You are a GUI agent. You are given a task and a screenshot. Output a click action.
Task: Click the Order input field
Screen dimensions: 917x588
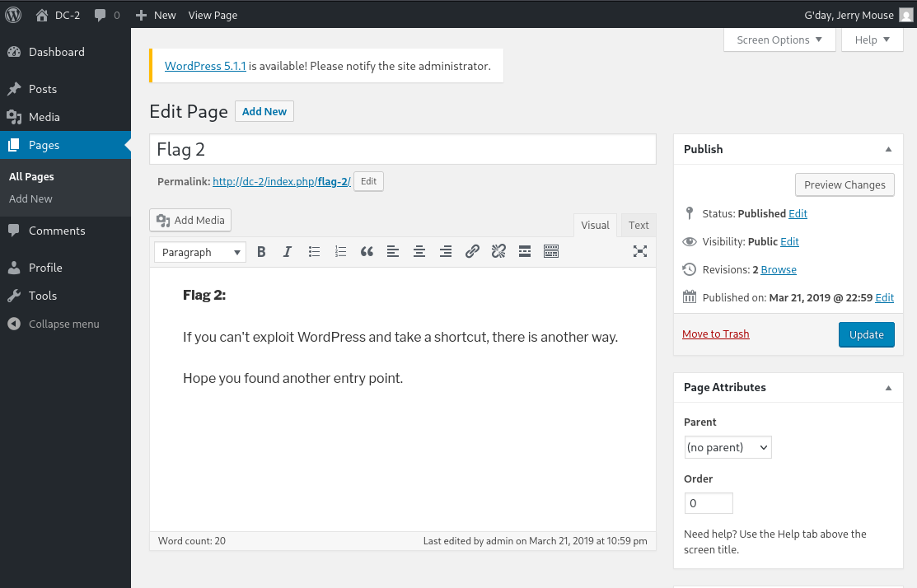tap(708, 503)
